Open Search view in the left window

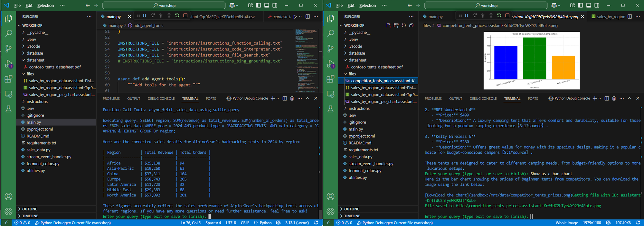tap(9, 33)
